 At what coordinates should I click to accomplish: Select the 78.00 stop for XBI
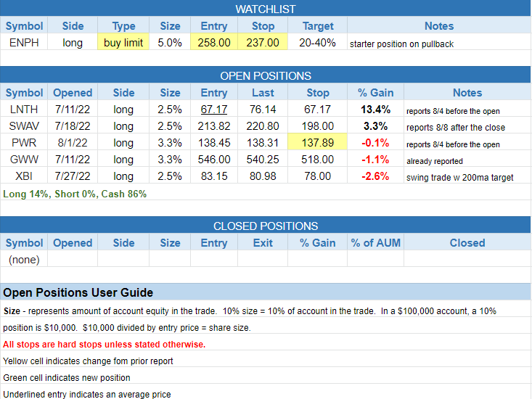click(317, 176)
